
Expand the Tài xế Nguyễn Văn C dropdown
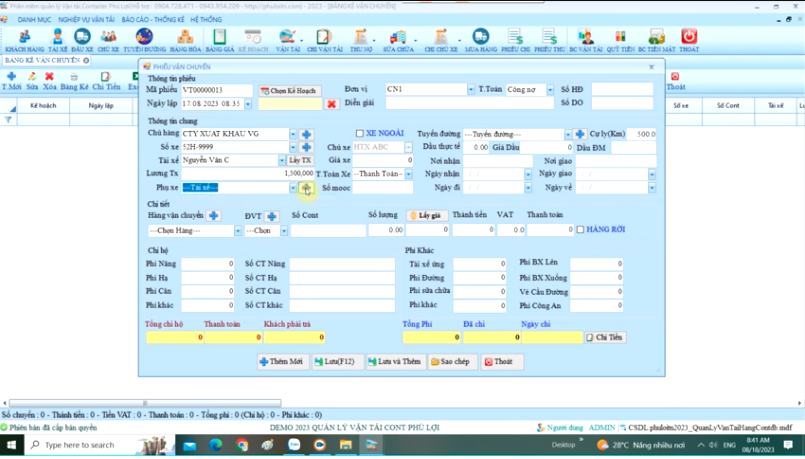282,160
